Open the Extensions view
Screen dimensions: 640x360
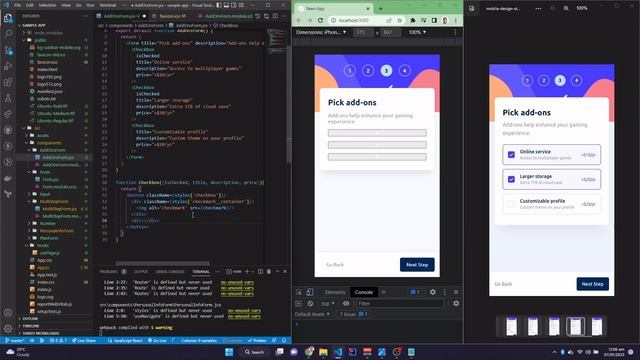(8, 82)
